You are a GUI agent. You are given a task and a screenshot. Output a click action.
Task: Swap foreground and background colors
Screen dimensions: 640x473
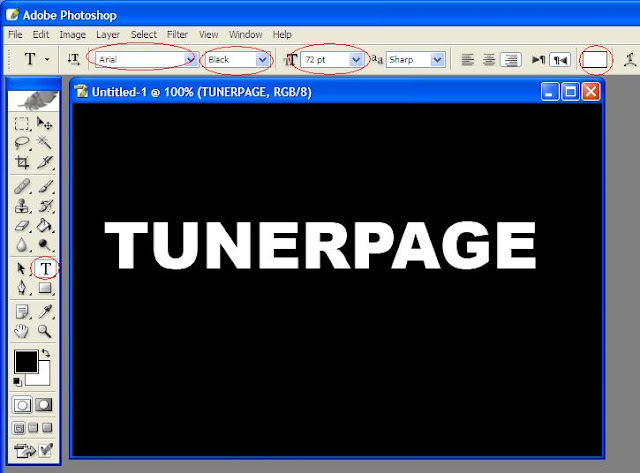coord(46,353)
